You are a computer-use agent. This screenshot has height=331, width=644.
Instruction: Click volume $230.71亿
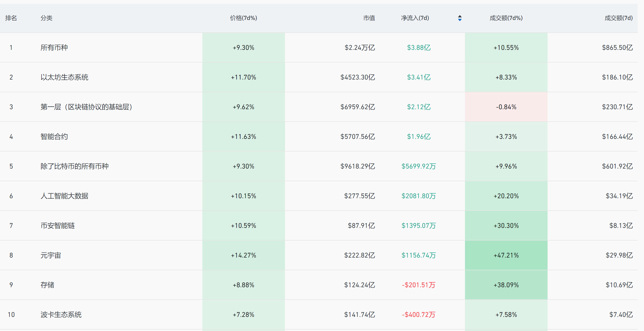point(617,107)
